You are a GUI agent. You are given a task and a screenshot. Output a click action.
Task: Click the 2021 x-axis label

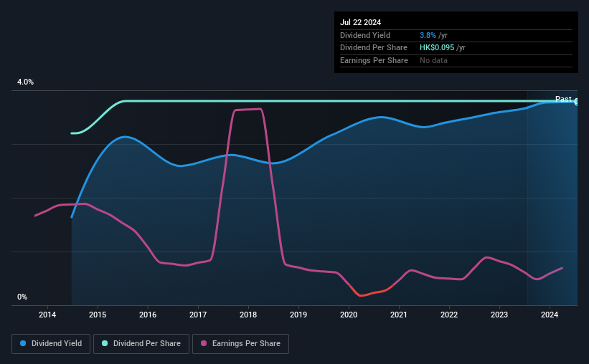[399, 315]
